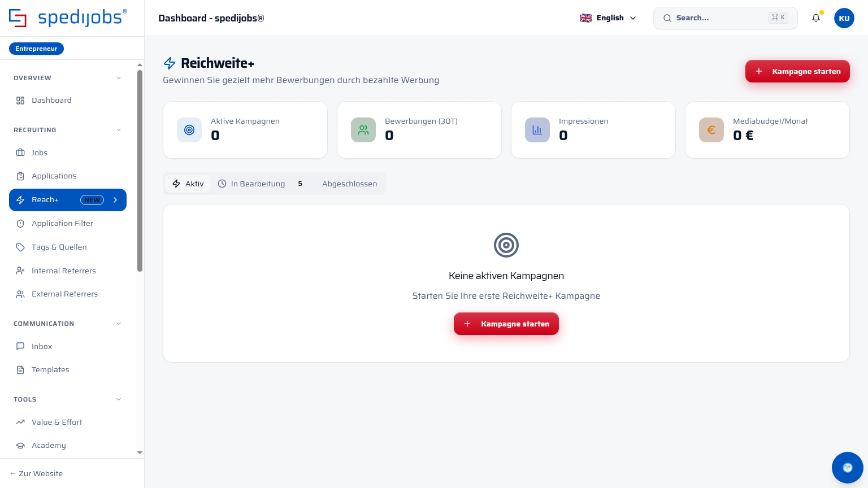The image size is (868, 488).
Task: Click the Bewerbungen people icon
Action: 363,130
